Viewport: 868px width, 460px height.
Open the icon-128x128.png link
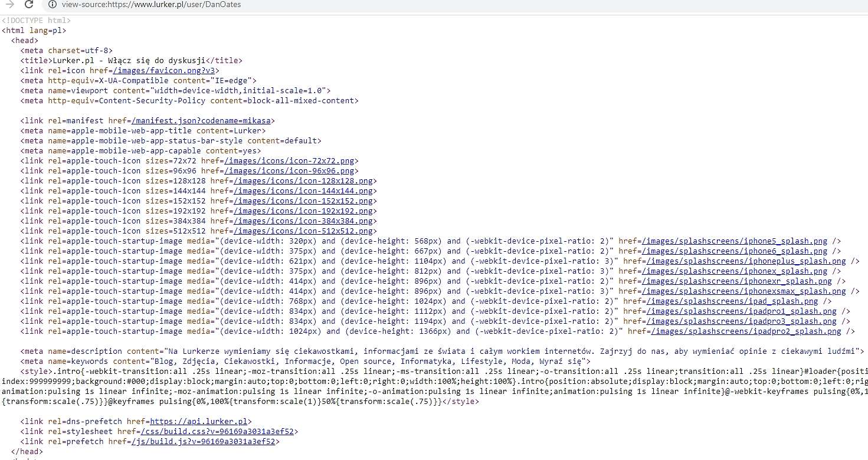[303, 180]
